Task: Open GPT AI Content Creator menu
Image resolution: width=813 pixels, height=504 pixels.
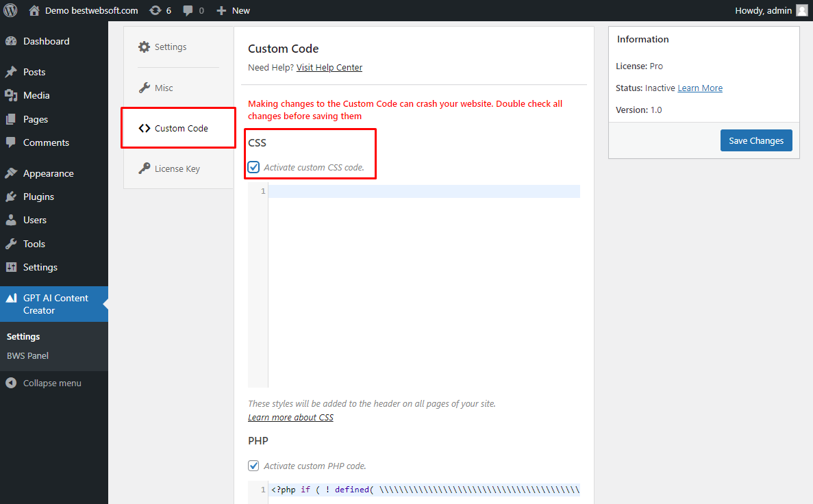Action: pos(54,304)
